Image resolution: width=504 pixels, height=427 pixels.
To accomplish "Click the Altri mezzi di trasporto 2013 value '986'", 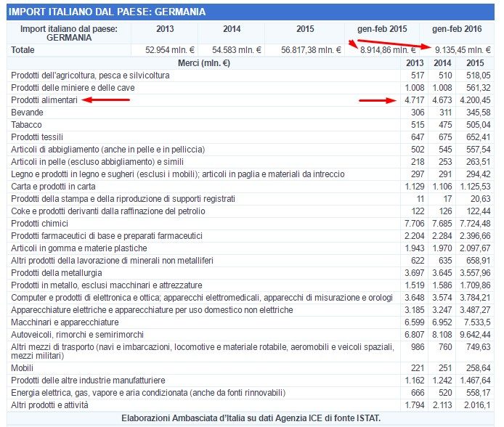I will pyautogui.click(x=418, y=347).
